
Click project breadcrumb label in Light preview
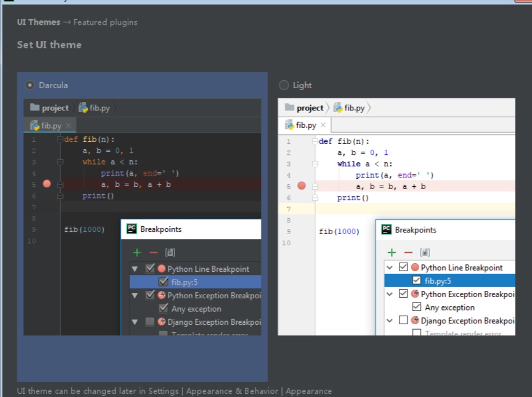click(x=310, y=108)
